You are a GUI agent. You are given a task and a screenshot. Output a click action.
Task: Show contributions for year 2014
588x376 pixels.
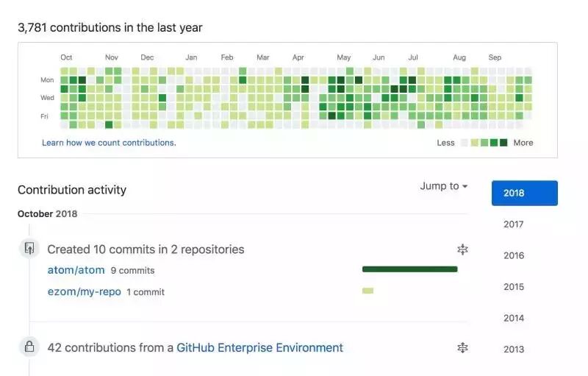click(x=514, y=318)
